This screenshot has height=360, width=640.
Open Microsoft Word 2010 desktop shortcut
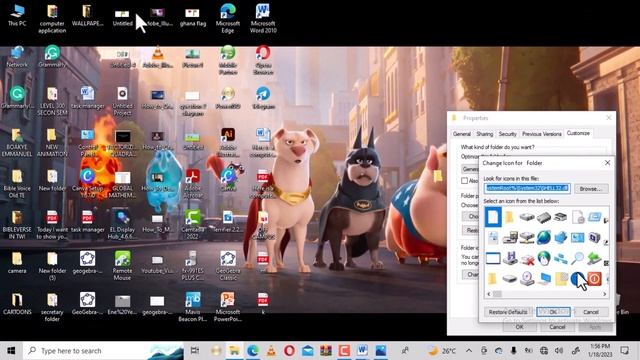(263, 19)
